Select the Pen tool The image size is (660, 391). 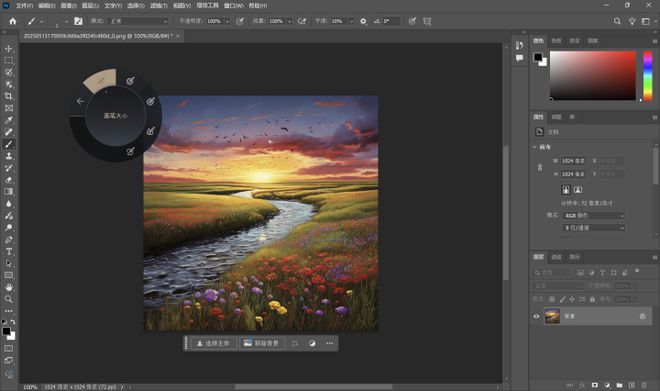click(x=8, y=239)
